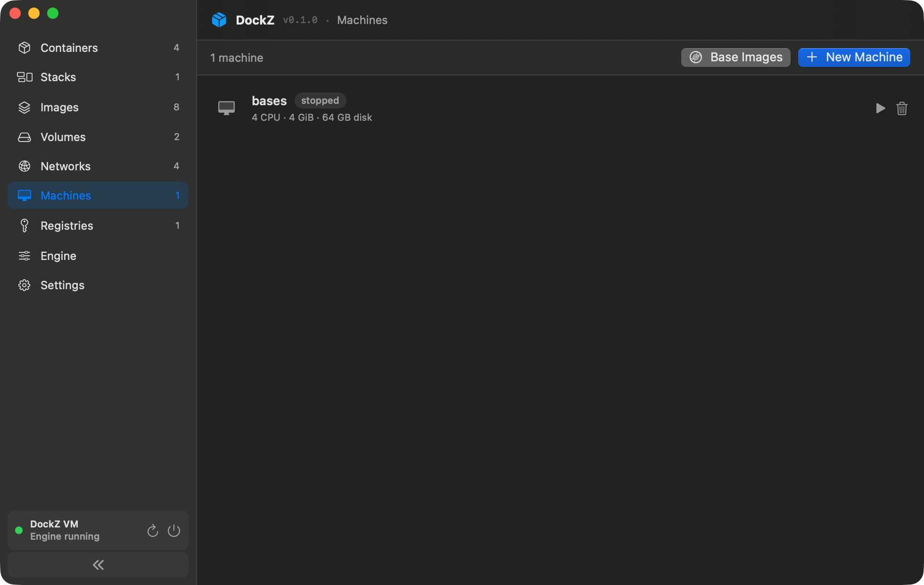Open the Containers section
This screenshot has width=924, height=585.
[x=98, y=48]
